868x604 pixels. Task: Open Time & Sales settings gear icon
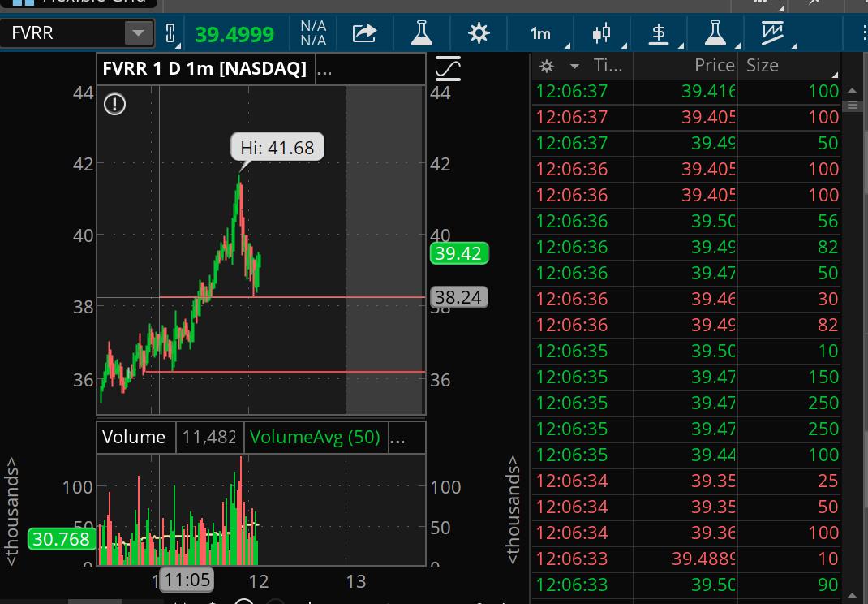point(547,67)
